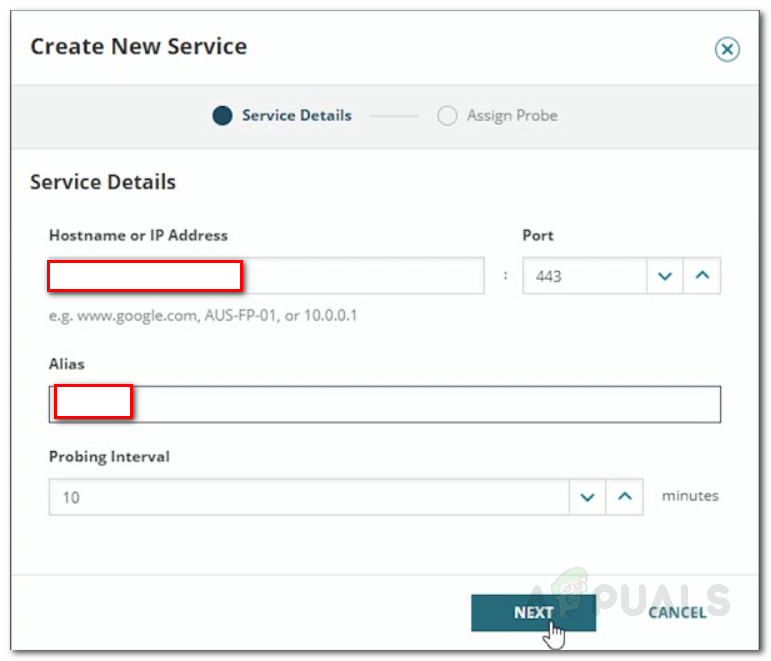771x661 pixels.
Task: Click inside the Port number field
Action: click(x=584, y=276)
